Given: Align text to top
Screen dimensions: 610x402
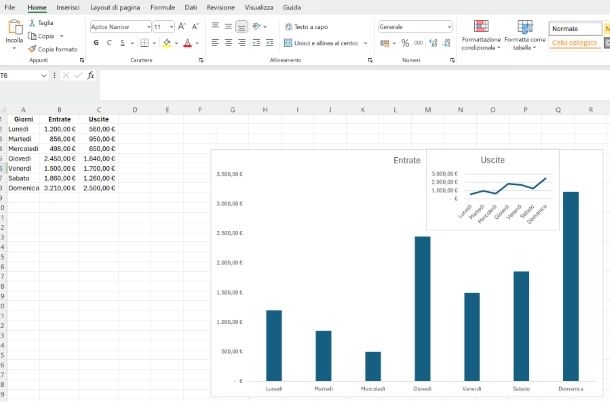Looking at the screenshot, I should (215, 26).
